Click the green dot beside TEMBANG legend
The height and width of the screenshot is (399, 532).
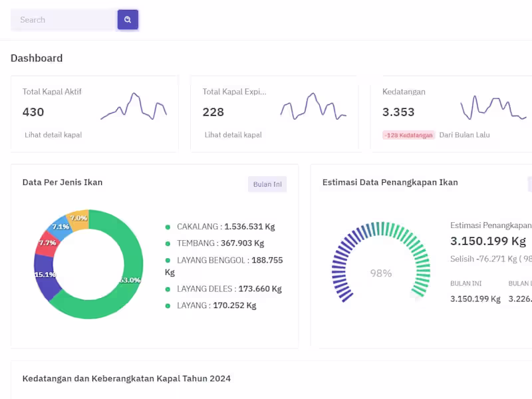point(168,243)
